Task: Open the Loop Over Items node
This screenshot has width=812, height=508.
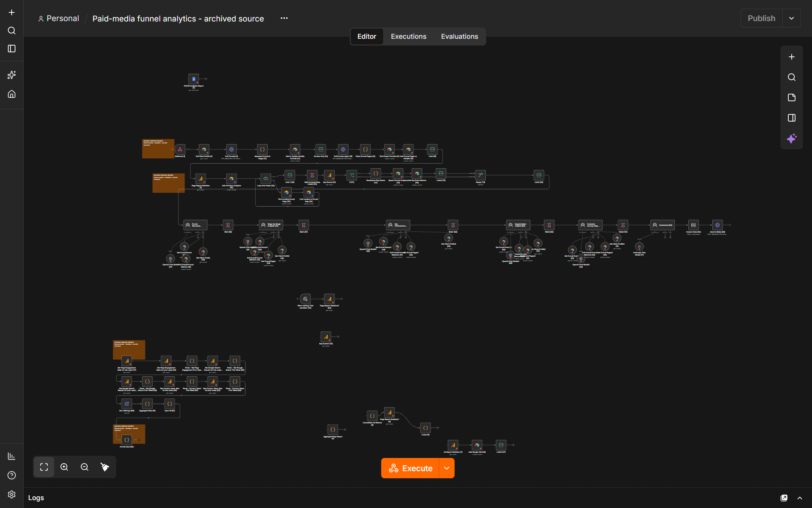Action: (266, 178)
